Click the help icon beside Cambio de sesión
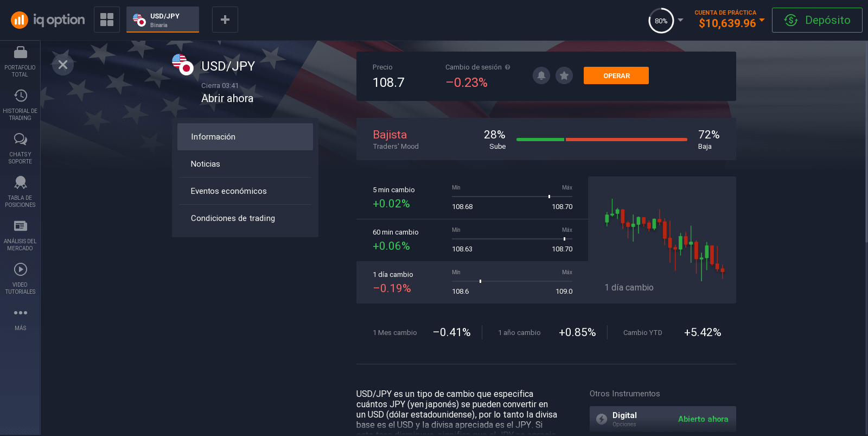This screenshot has height=436, width=868. pos(508,67)
